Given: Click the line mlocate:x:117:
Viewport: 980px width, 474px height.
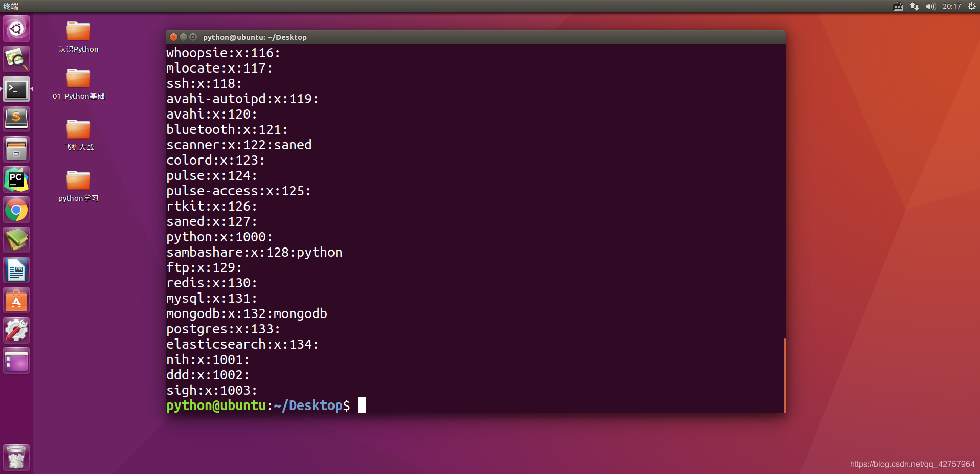Looking at the screenshot, I should [219, 68].
